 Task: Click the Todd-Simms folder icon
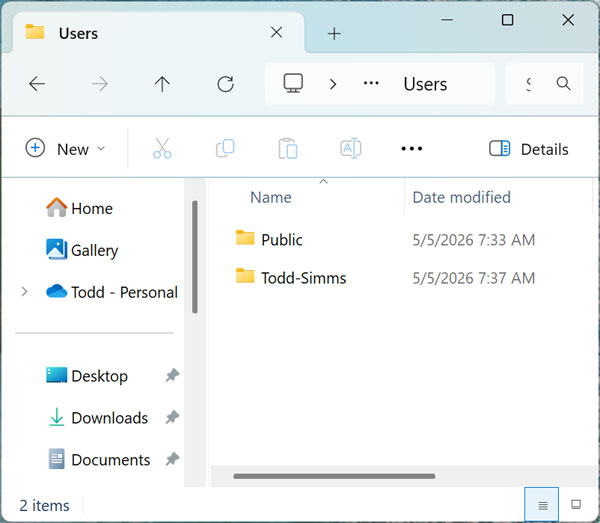click(x=245, y=276)
